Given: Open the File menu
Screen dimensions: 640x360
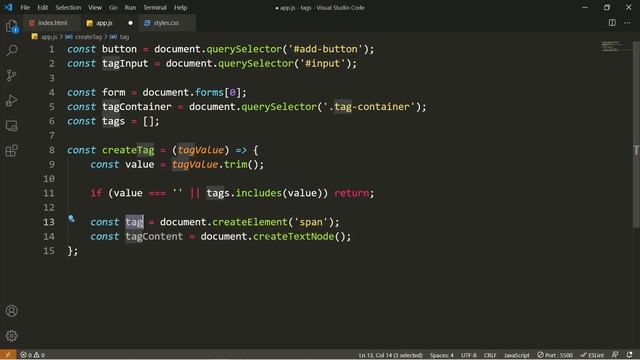Looking at the screenshot, I should pos(25,7).
